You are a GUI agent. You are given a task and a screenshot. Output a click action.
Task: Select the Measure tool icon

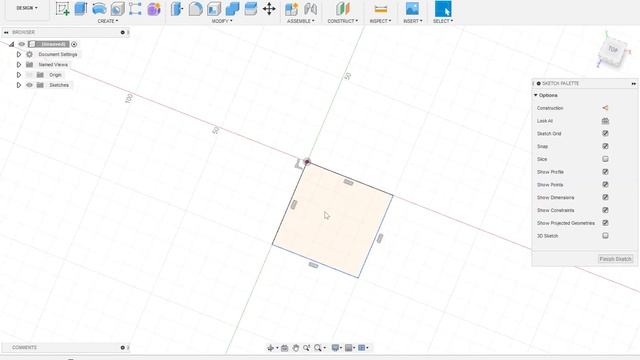380,9
